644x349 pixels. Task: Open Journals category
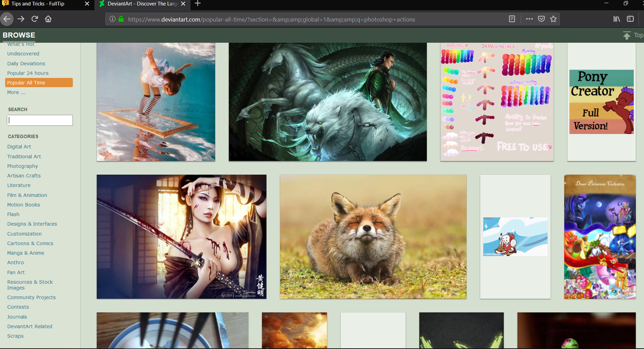tap(17, 317)
